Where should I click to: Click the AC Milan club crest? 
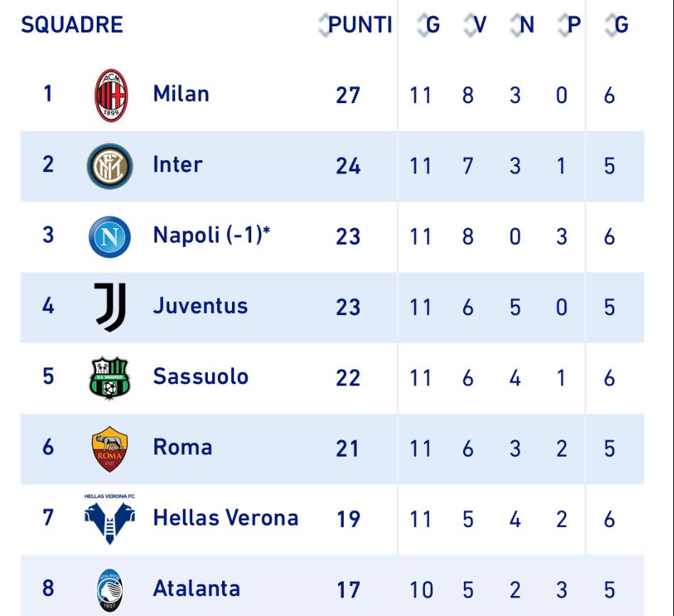110,95
